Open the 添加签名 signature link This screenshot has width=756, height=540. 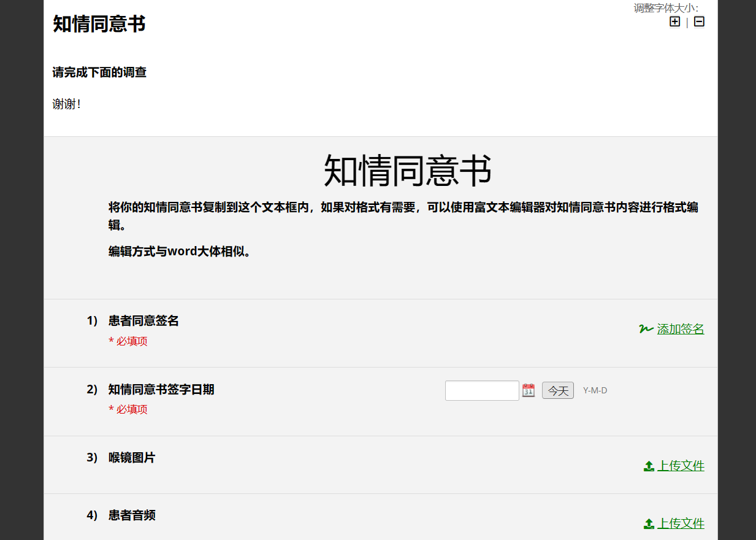pyautogui.click(x=681, y=329)
